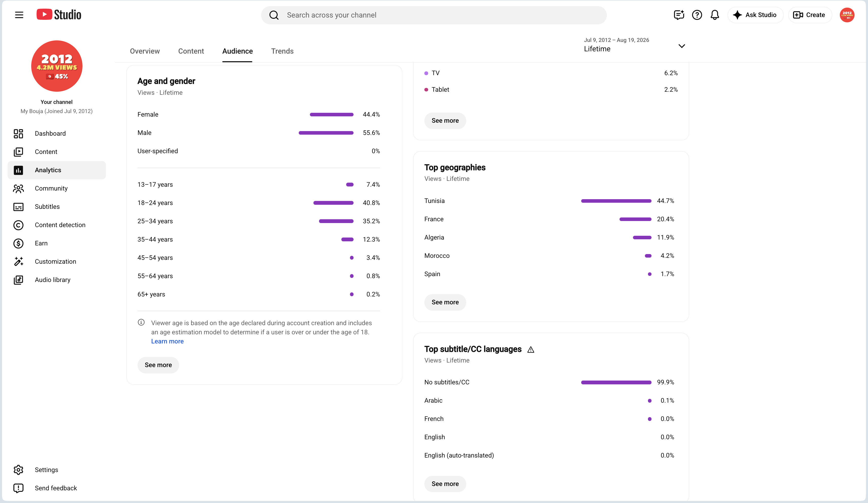Open the hamburger navigation menu
Image resolution: width=868 pixels, height=503 pixels.
pos(19,15)
